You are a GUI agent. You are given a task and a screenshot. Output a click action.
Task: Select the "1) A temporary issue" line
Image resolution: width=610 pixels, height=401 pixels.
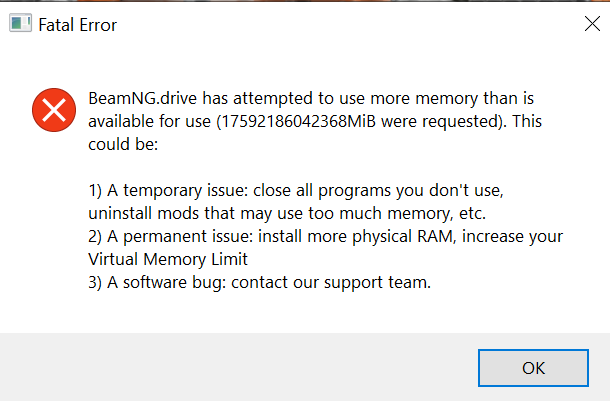pos(168,191)
